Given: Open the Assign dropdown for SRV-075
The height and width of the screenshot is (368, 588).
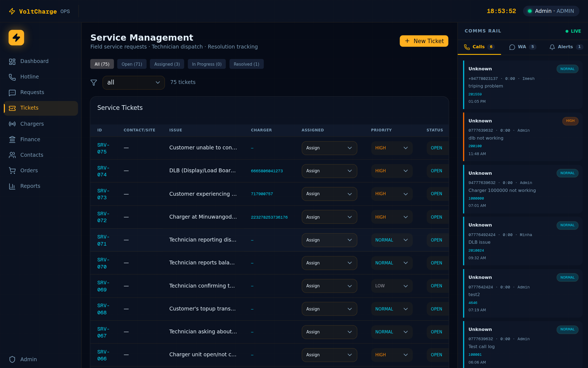Looking at the screenshot, I should pyautogui.click(x=329, y=148).
